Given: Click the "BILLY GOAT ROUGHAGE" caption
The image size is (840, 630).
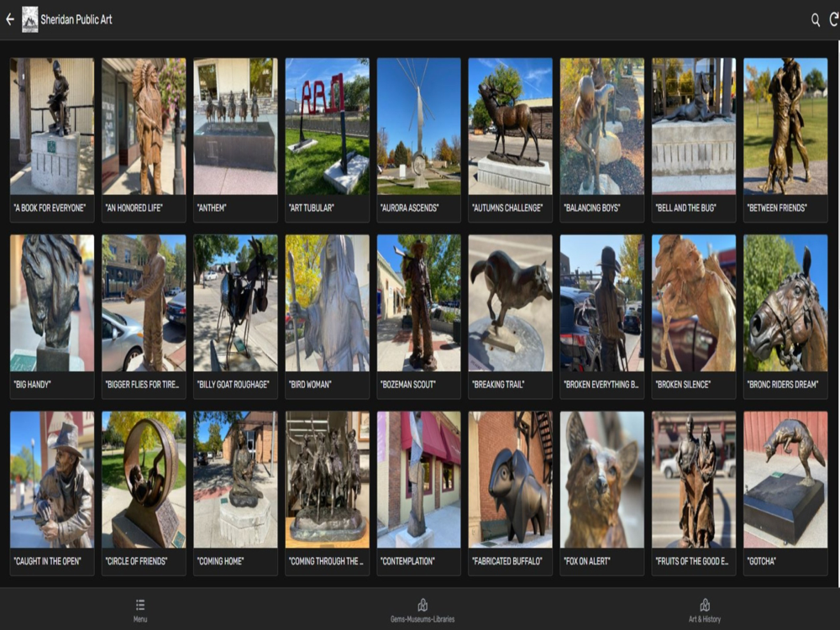Looking at the screenshot, I should [233, 385].
